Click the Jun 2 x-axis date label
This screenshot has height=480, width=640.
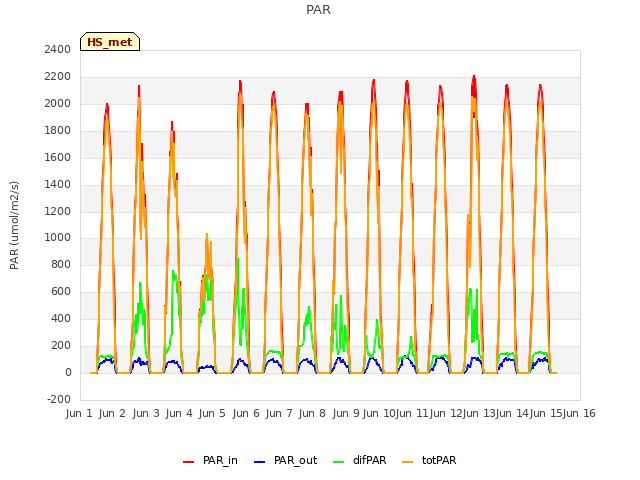coord(112,413)
